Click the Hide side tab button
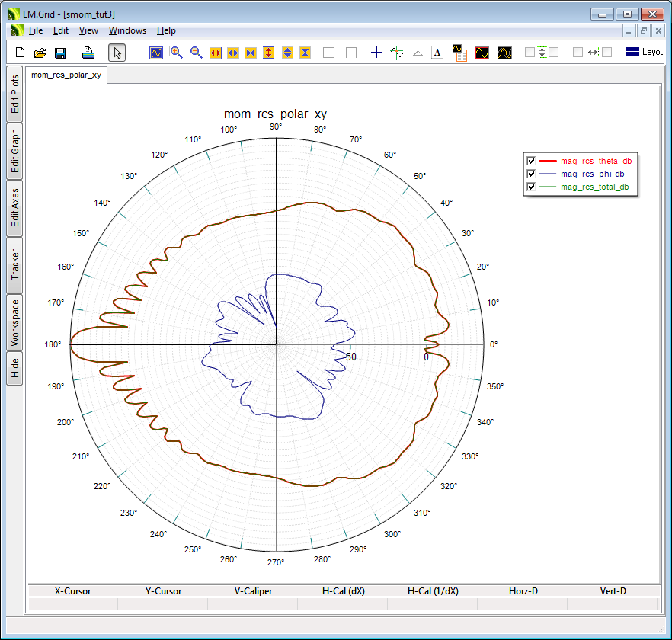 point(14,369)
